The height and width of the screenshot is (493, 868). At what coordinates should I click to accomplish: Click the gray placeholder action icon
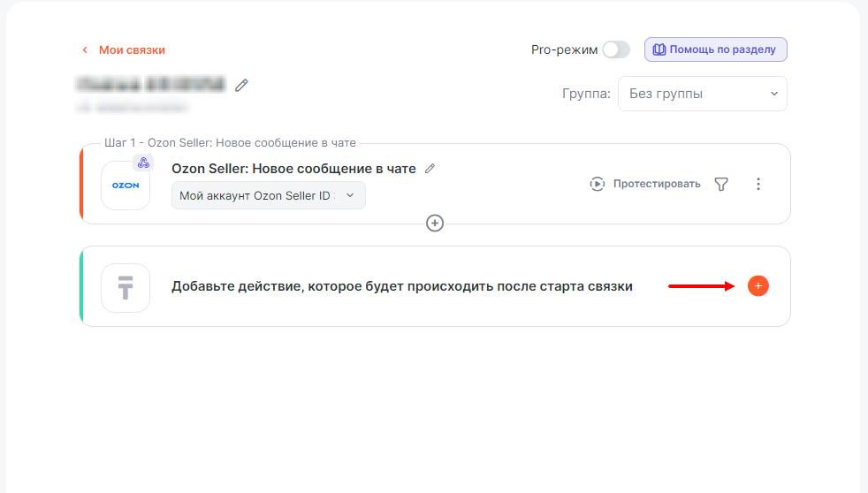[126, 288]
